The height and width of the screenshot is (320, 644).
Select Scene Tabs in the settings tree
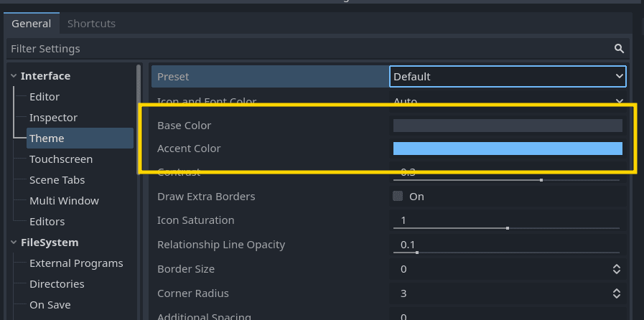57,180
